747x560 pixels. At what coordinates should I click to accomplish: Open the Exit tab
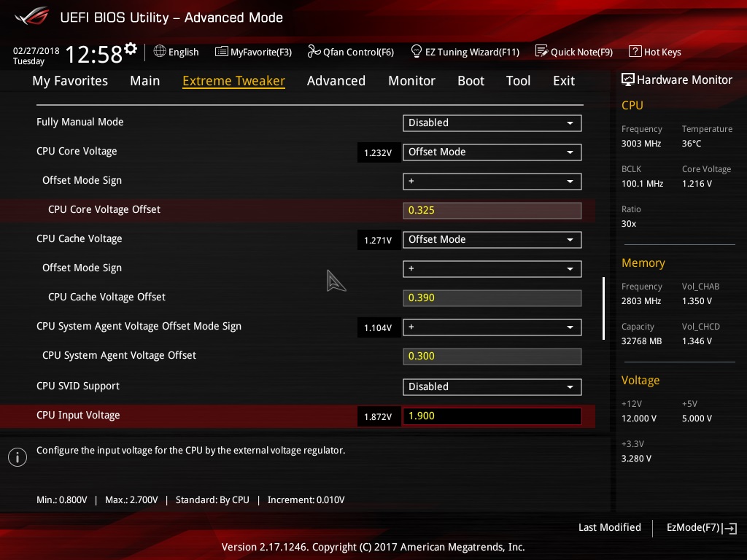(x=564, y=81)
